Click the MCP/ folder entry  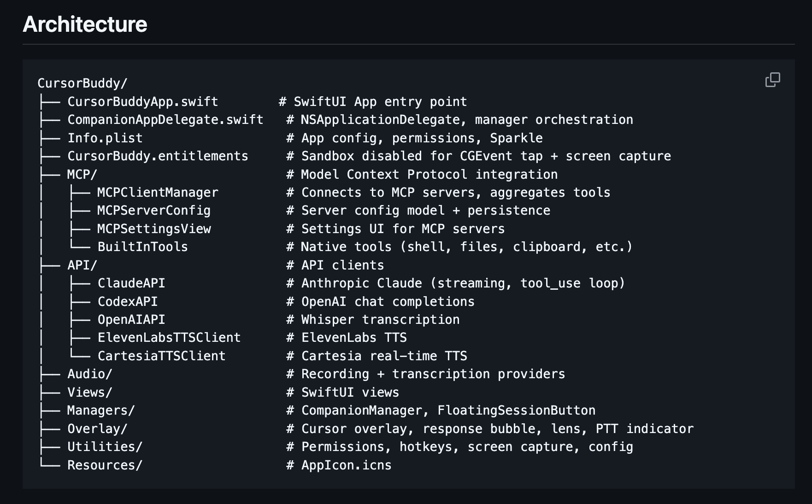[x=82, y=174]
